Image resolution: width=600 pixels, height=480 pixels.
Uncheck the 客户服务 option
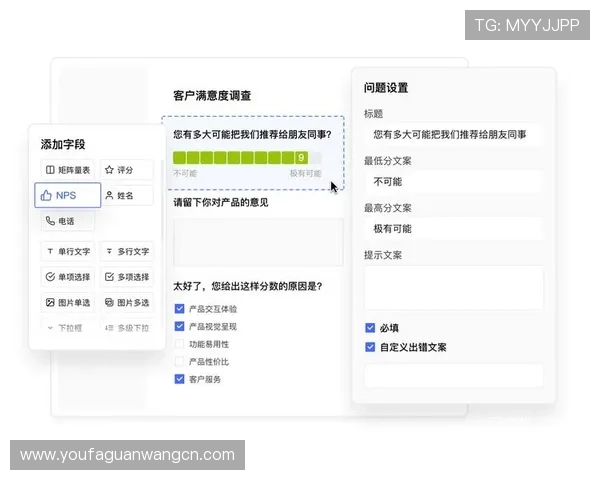coord(179,379)
